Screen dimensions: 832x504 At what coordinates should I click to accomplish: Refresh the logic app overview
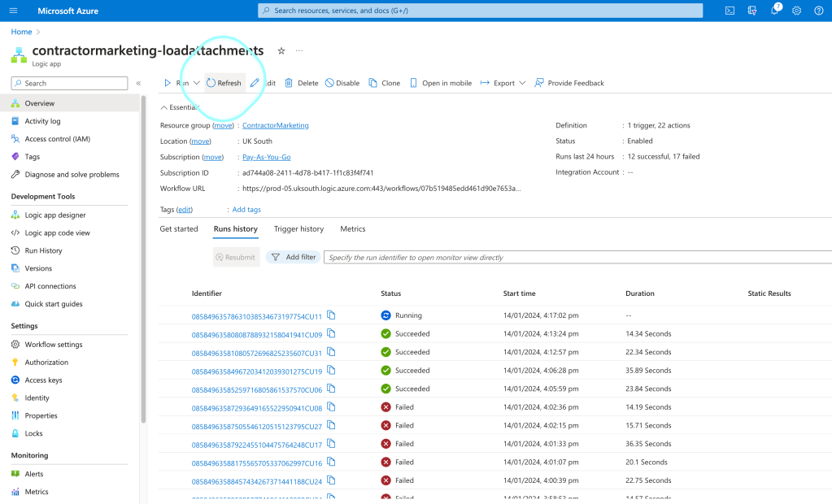click(224, 83)
